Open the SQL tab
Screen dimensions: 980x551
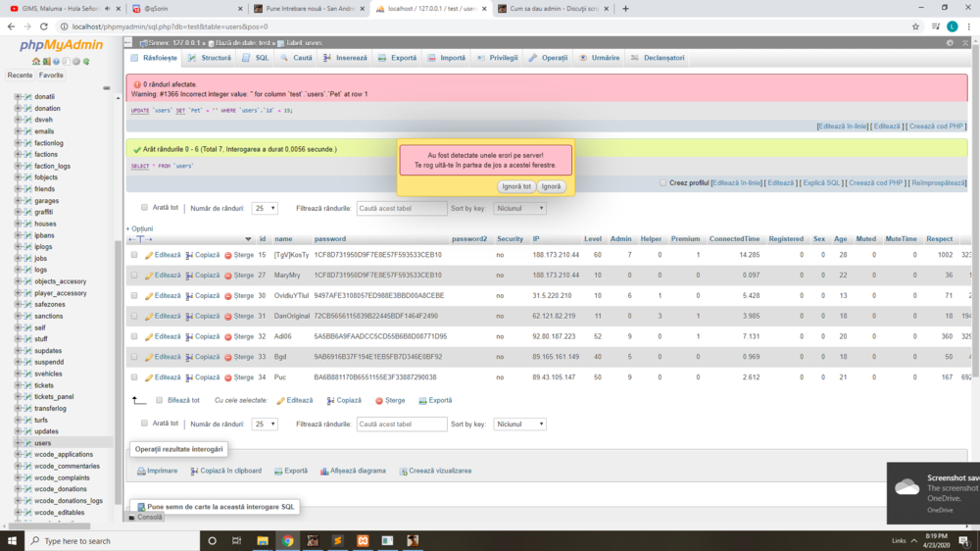coord(256,58)
